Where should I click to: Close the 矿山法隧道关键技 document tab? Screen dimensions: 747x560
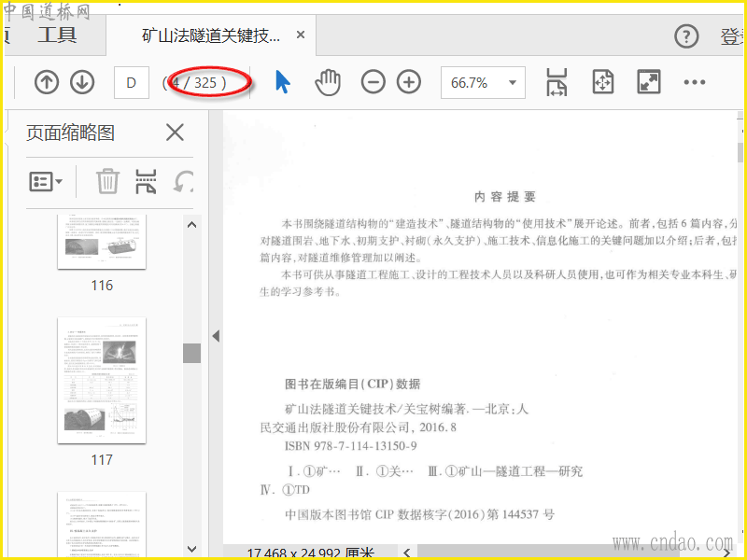coord(300,35)
